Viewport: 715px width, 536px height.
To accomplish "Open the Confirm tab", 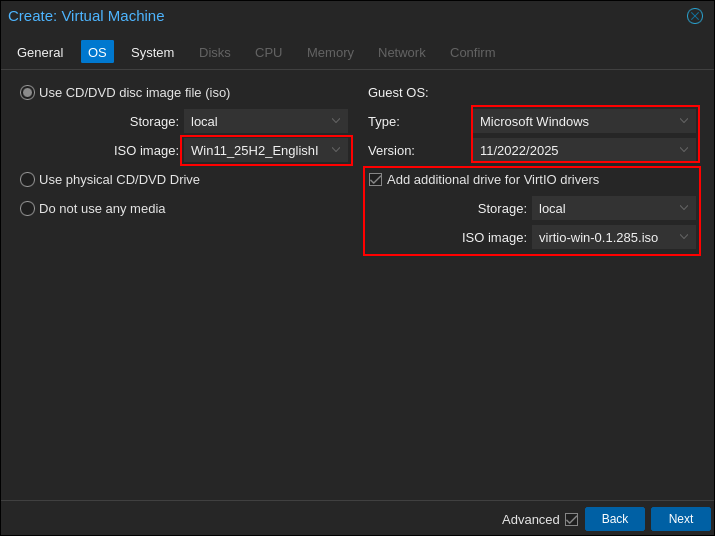I will click(x=472, y=52).
